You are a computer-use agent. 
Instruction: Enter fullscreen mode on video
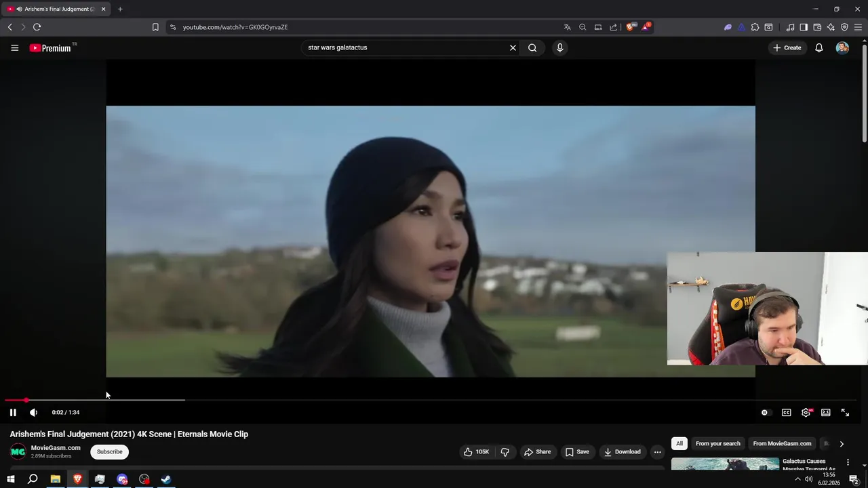pos(845,412)
